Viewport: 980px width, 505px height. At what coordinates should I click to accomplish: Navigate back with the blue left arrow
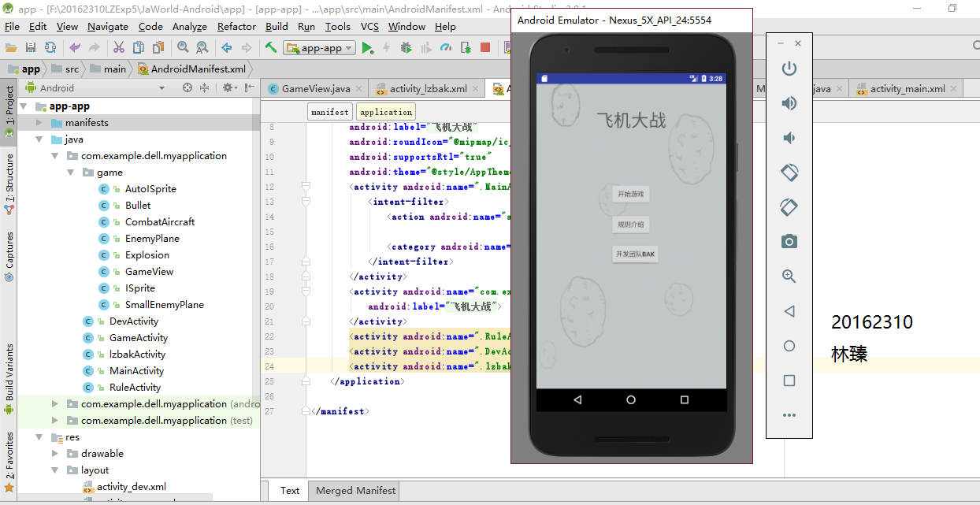[227, 47]
